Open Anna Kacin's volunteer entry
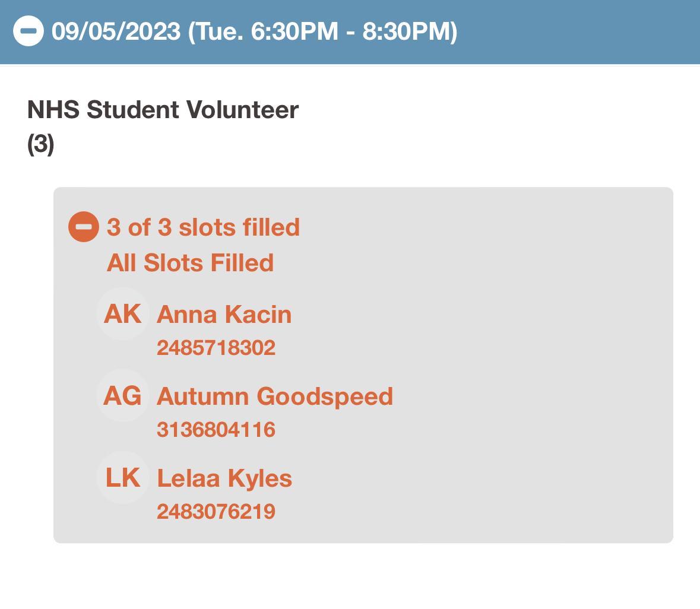 coord(224,315)
